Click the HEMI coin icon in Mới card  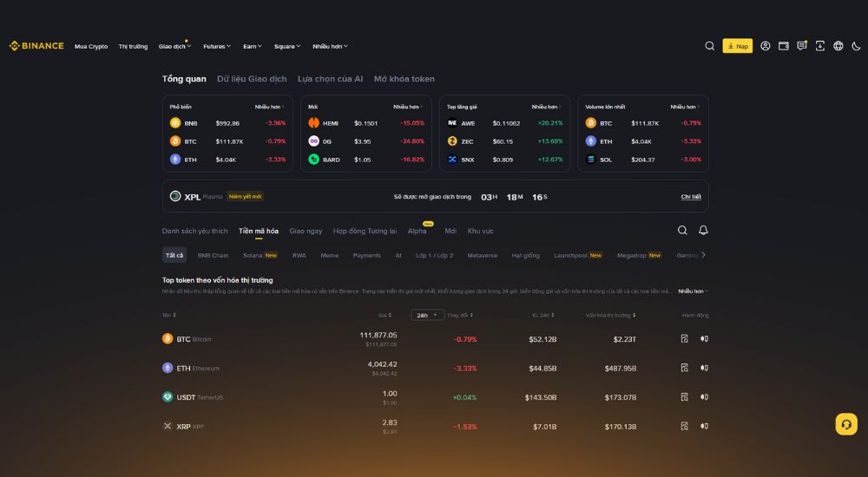click(314, 123)
